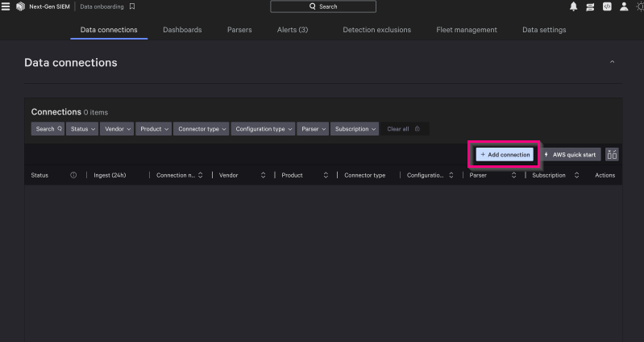Click the AWS quick start button
Screen dimensions: 644x342
(x=571, y=154)
